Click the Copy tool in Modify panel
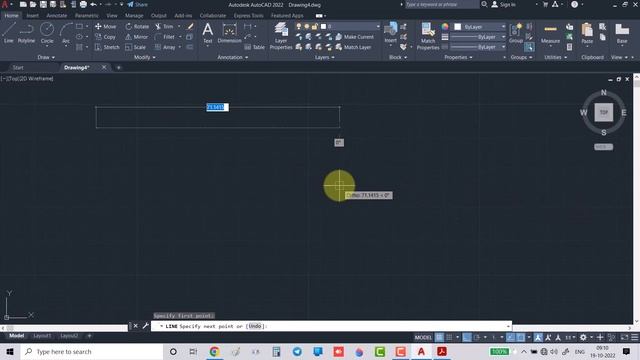 105,37
